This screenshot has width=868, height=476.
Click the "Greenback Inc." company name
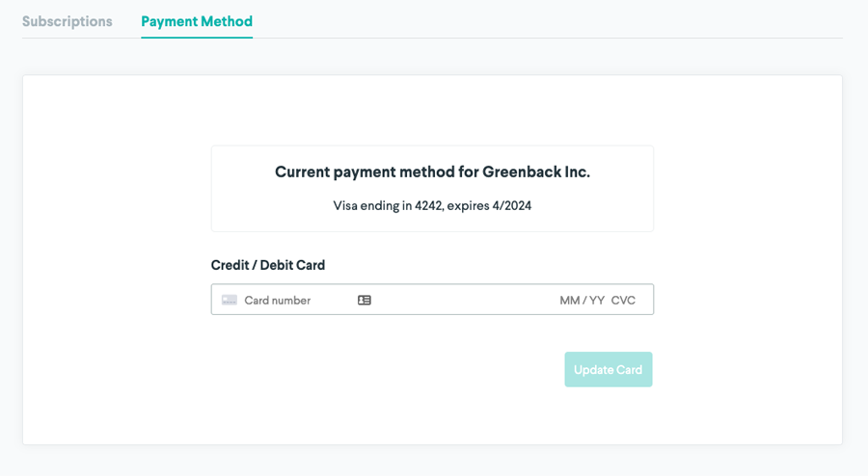click(537, 172)
